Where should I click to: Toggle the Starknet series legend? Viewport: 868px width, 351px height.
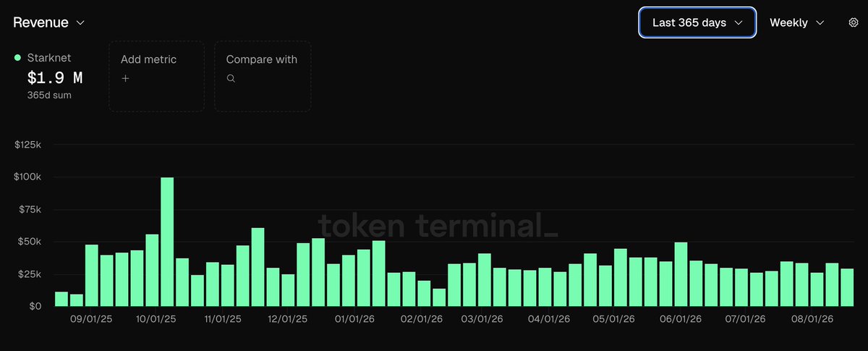tap(43, 59)
